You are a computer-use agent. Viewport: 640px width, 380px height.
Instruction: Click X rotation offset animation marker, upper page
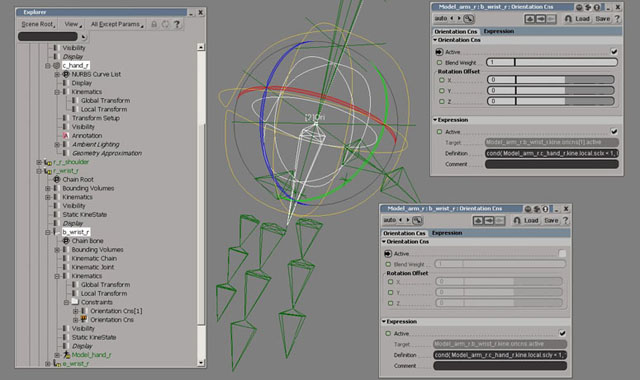(442, 80)
